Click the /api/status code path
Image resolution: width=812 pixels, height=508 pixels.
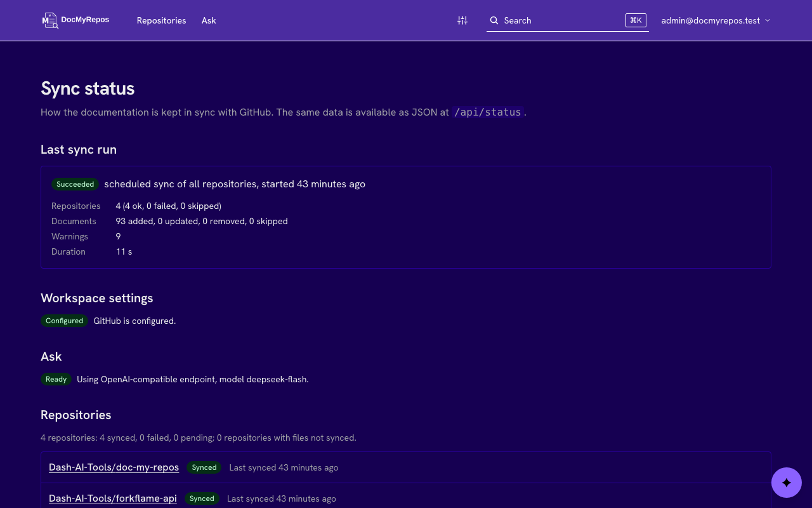[x=488, y=112]
